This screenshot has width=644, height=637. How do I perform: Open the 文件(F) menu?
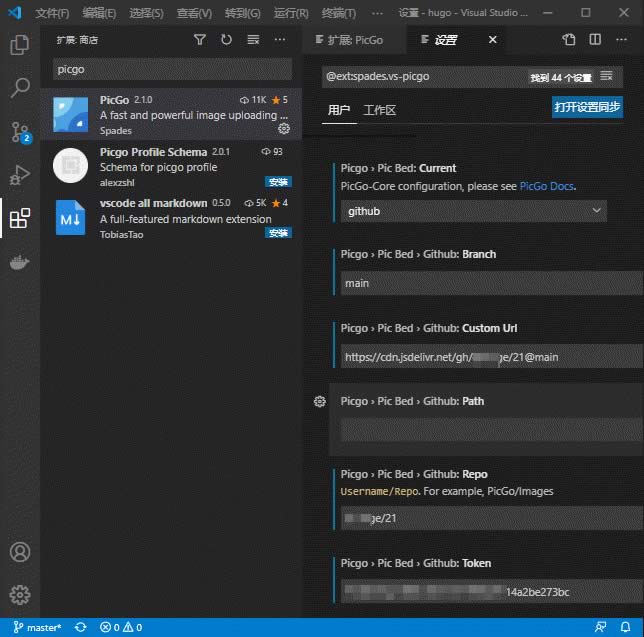[x=52, y=13]
